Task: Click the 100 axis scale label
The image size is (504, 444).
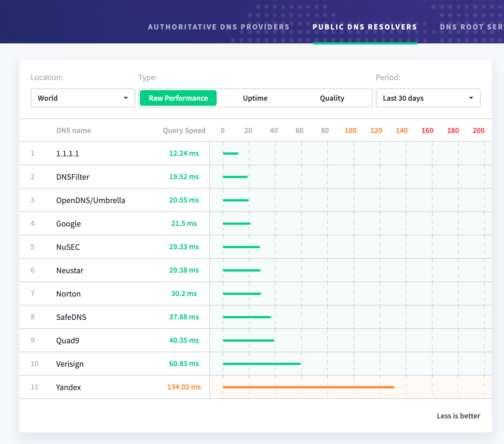Action: tap(351, 130)
